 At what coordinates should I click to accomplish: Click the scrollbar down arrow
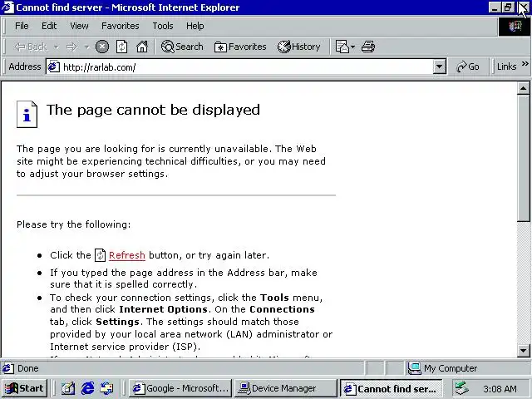click(x=523, y=351)
